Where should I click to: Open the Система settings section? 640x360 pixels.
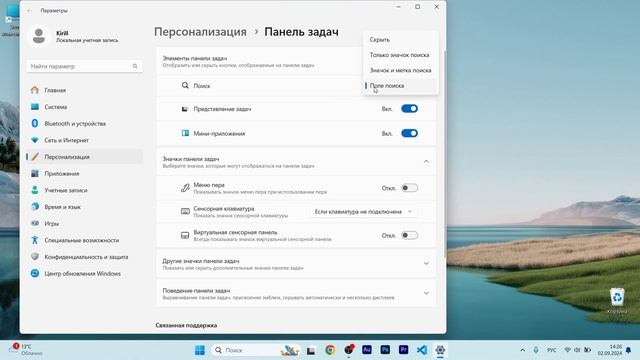84,107
